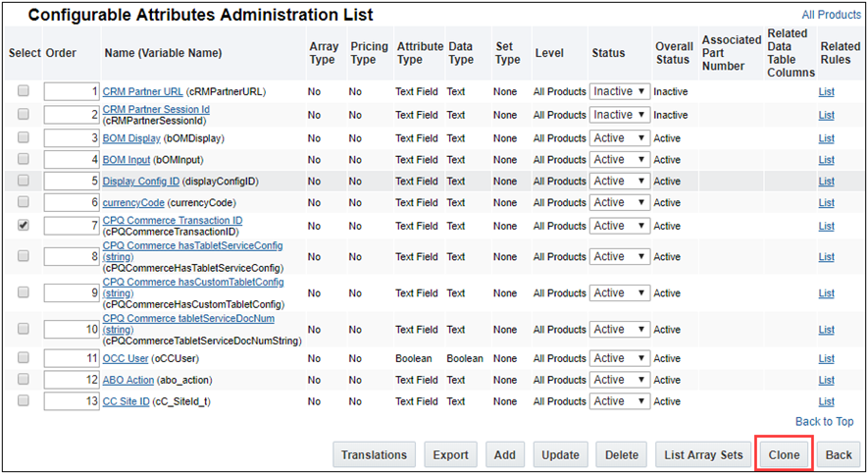Jump using the Back to Top link
The height and width of the screenshot is (474, 868).
click(x=824, y=422)
